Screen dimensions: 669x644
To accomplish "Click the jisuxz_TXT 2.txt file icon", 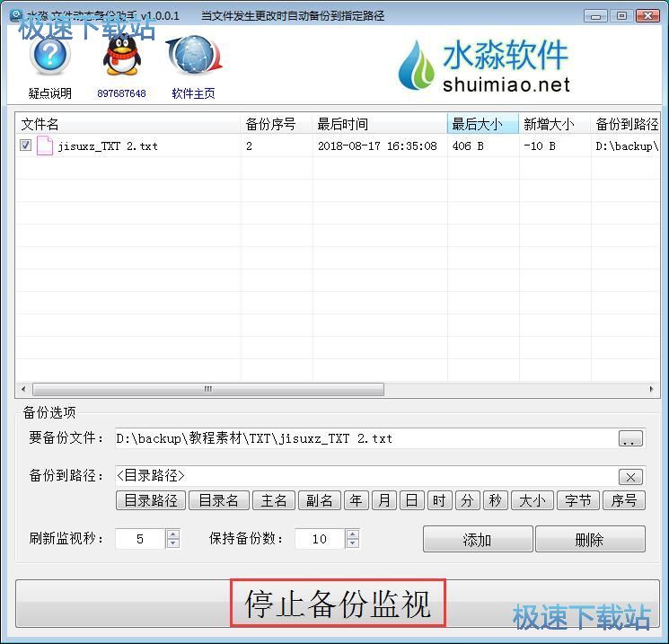I will click(x=45, y=146).
